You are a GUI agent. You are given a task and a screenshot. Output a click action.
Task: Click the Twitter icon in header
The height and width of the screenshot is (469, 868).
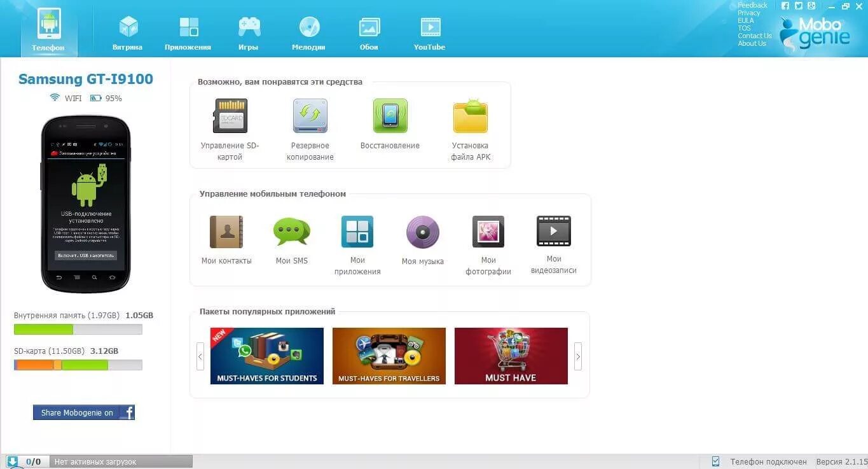coord(798,6)
